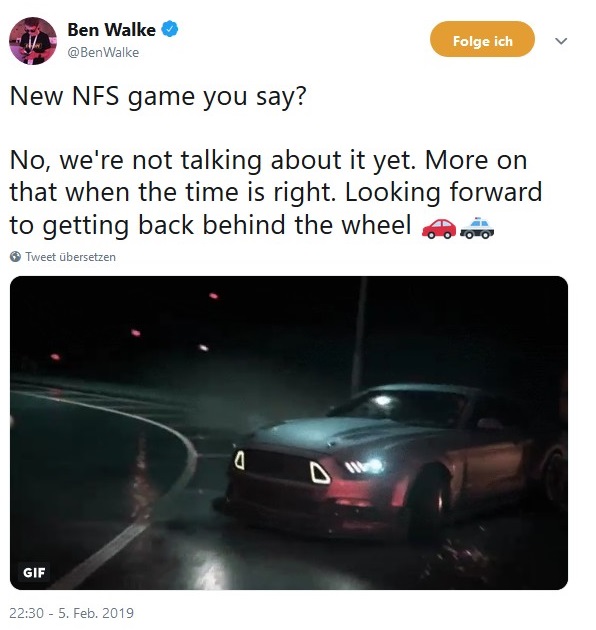Click the 'New NFS game you say?' text
Screen dimensions: 596x630
point(158,96)
